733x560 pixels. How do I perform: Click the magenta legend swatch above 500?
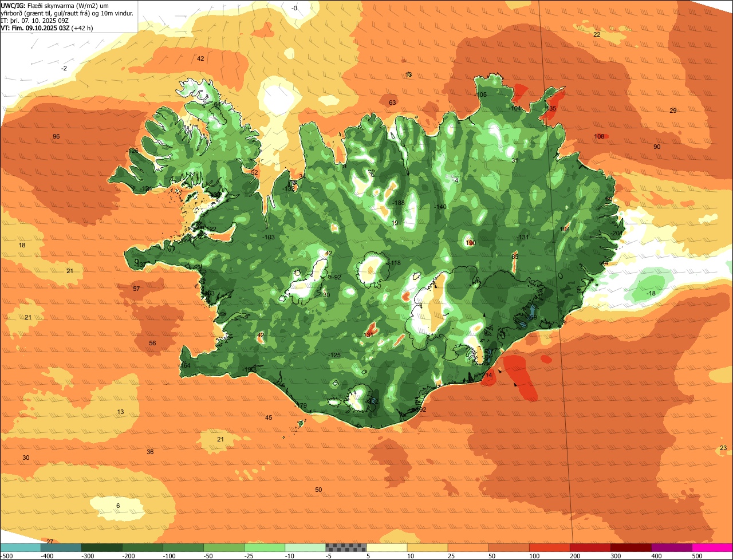coord(712,547)
